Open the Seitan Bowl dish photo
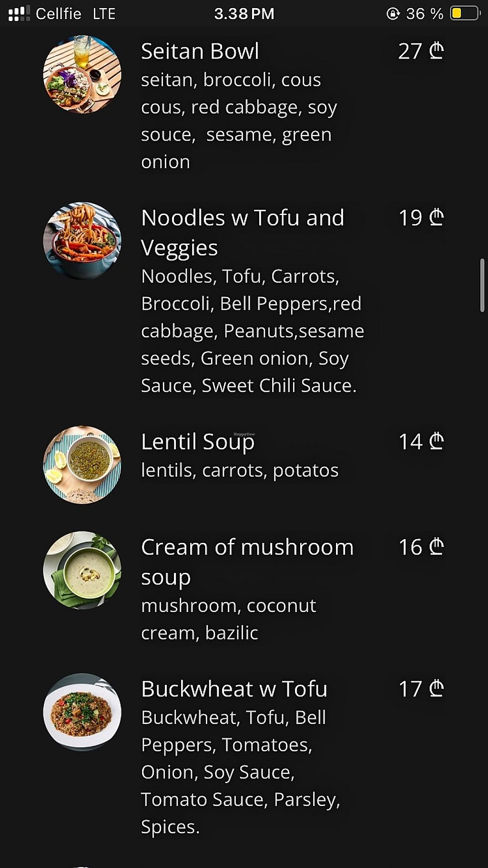Viewport: 488px width, 868px height. pyautogui.click(x=82, y=74)
